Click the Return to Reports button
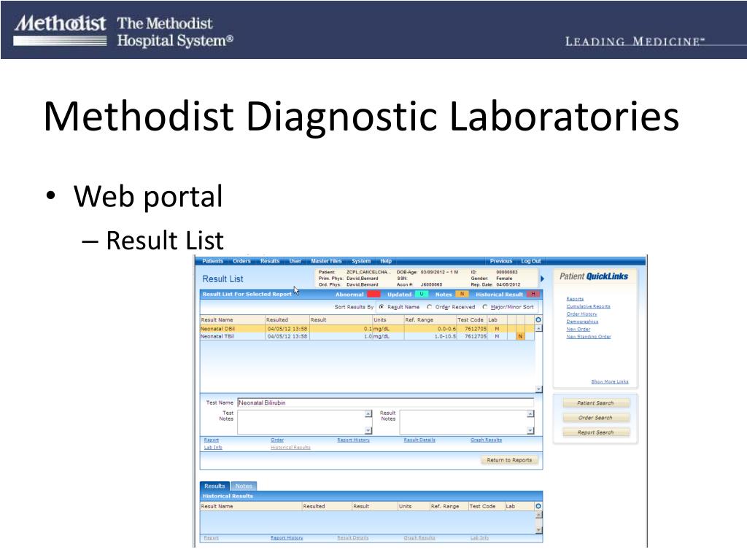The height and width of the screenshot is (560, 747). [509, 460]
